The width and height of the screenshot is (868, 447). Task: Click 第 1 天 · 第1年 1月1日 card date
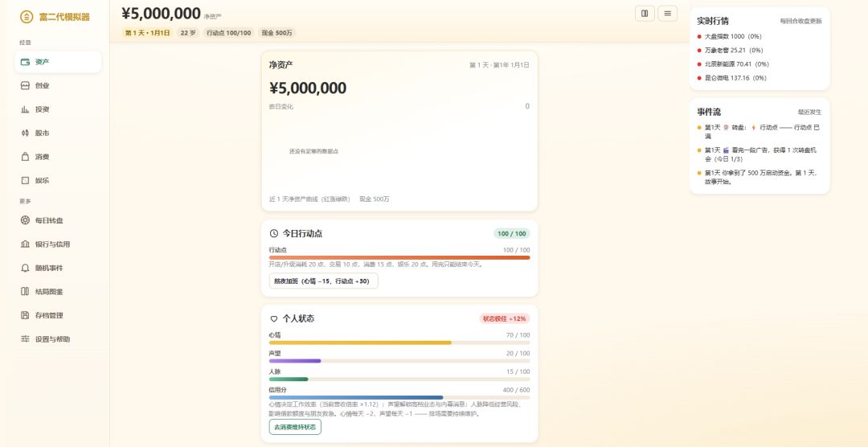pyautogui.click(x=499, y=65)
